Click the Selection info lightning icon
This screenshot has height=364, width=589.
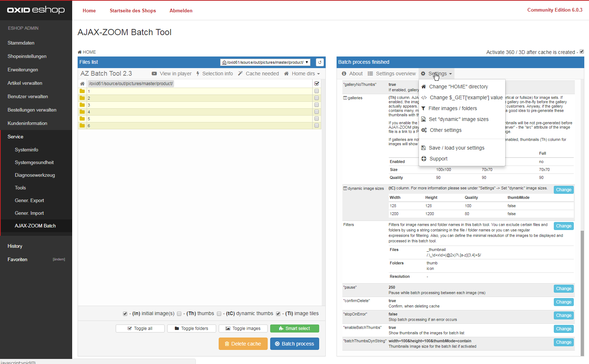click(x=198, y=74)
